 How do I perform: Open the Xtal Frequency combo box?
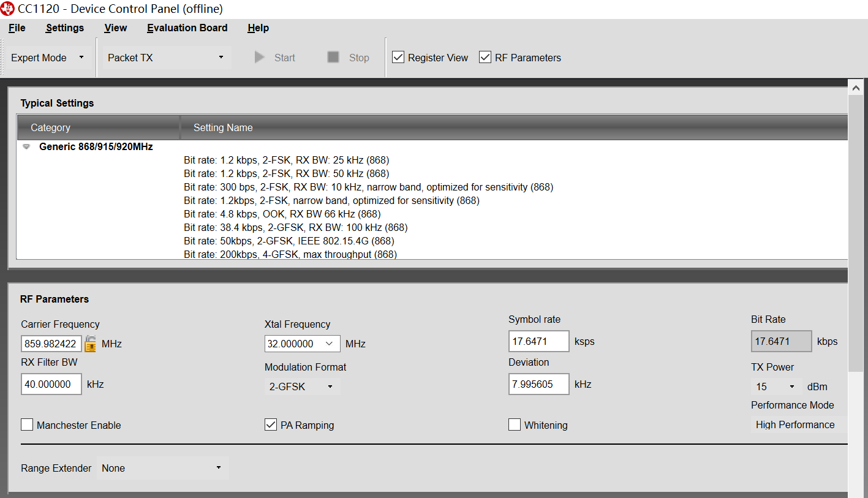303,344
